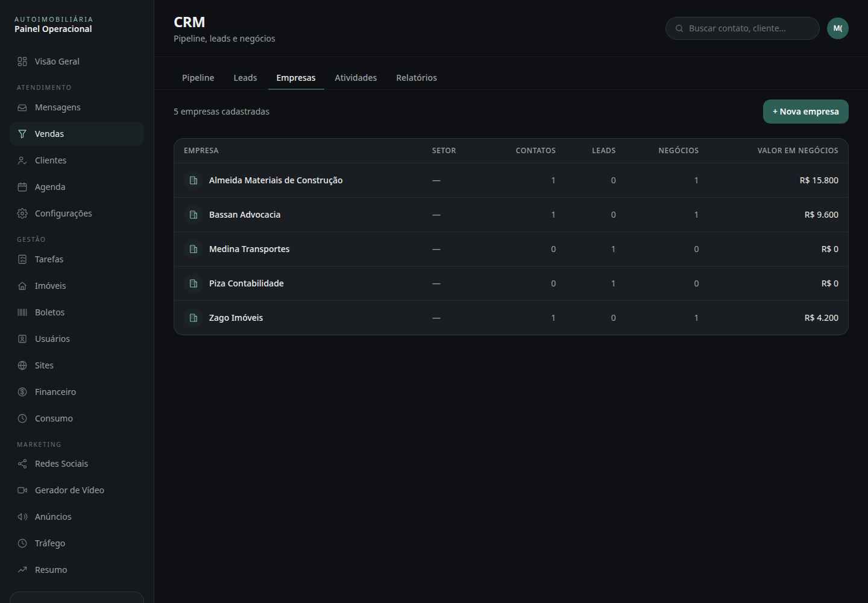Focus the Buscar contato search field

pyautogui.click(x=743, y=28)
